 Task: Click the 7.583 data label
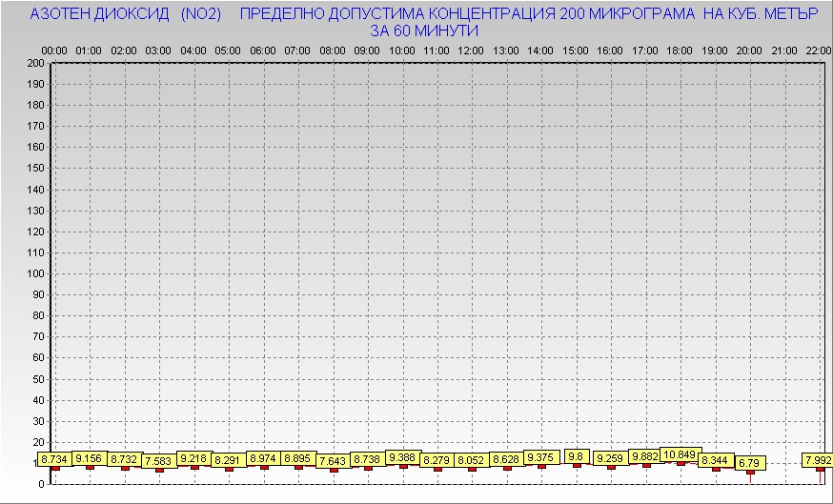pos(158,461)
